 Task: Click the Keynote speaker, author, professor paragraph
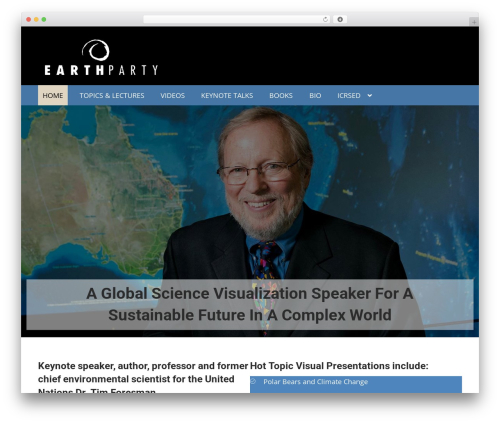coord(143,377)
